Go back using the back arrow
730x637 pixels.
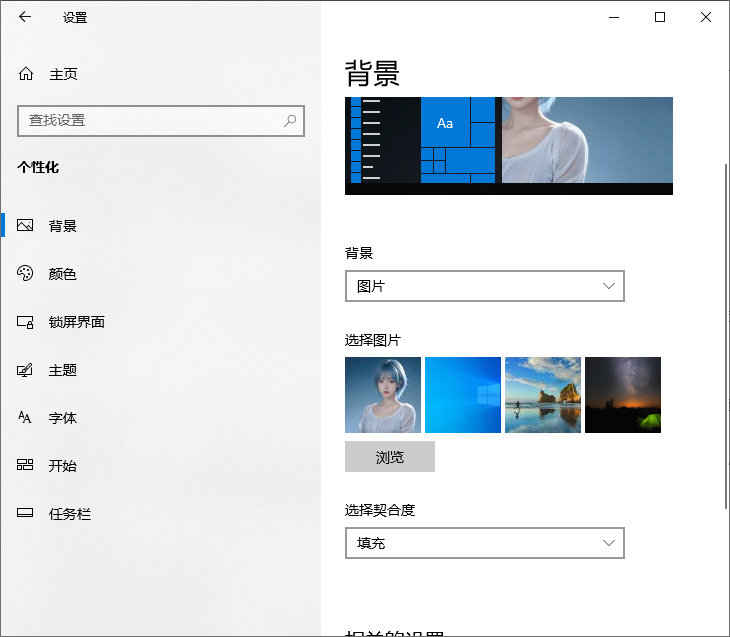pyautogui.click(x=25, y=17)
